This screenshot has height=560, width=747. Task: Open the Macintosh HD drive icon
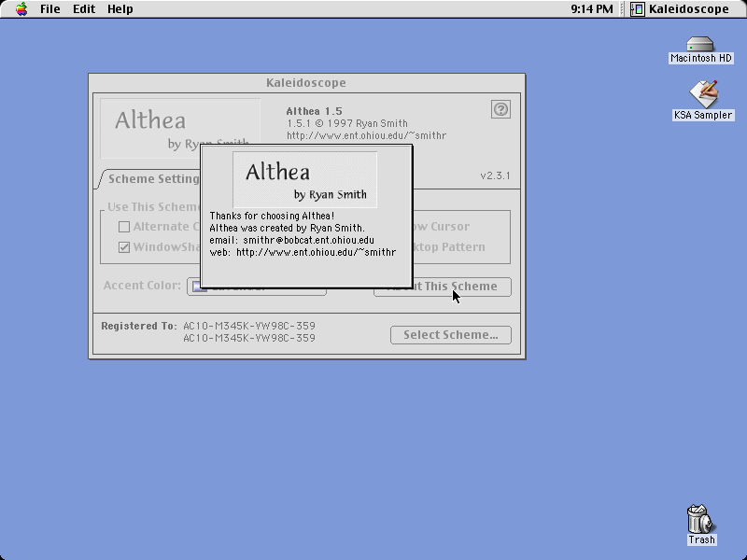699,44
